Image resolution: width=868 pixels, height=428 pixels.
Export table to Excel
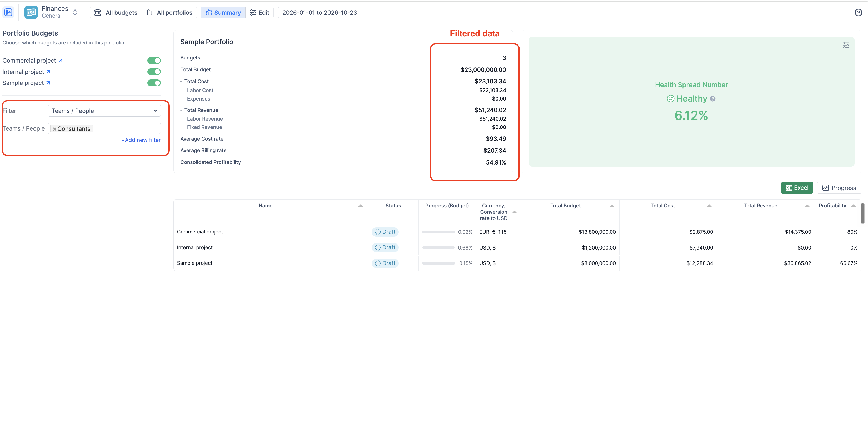coord(797,188)
